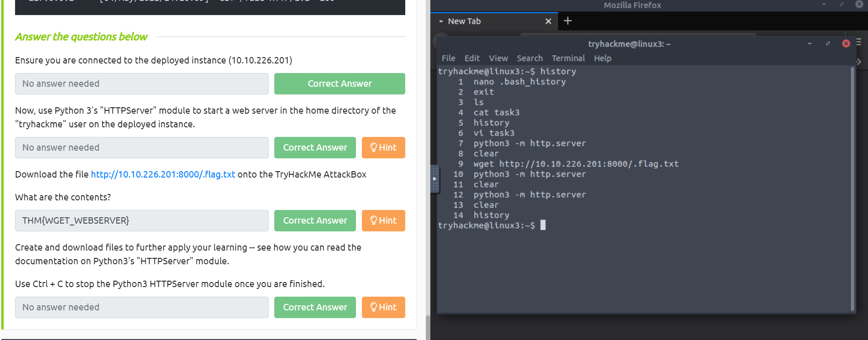The width and height of the screenshot is (868, 340).
Task: Click the wget command line in the terminal
Action: [x=576, y=164]
